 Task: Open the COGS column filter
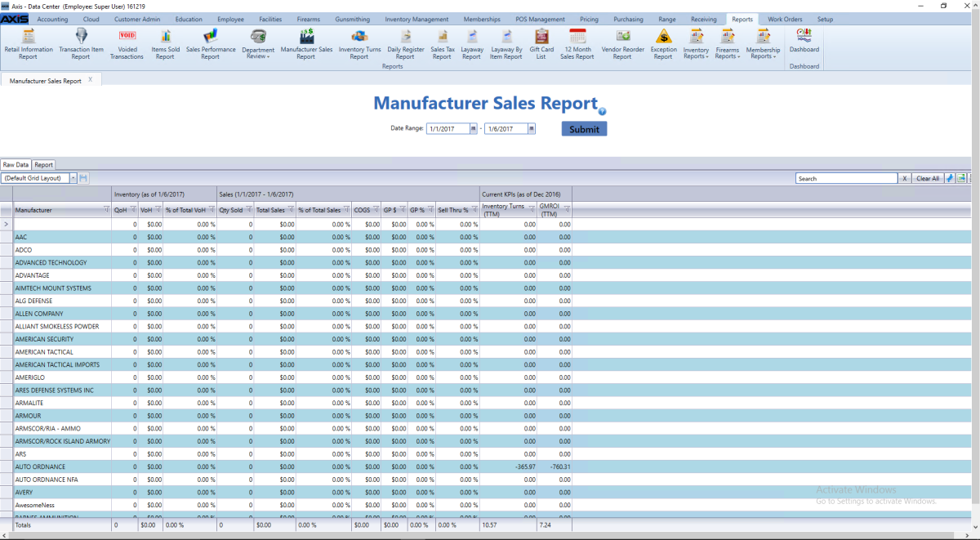(x=376, y=210)
